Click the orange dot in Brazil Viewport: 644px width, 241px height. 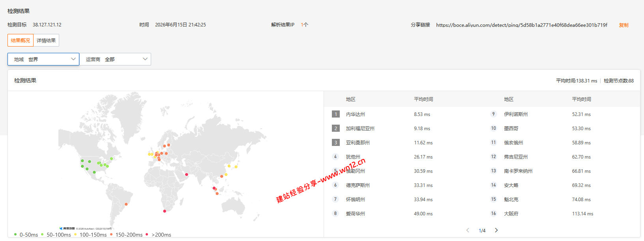point(126,204)
